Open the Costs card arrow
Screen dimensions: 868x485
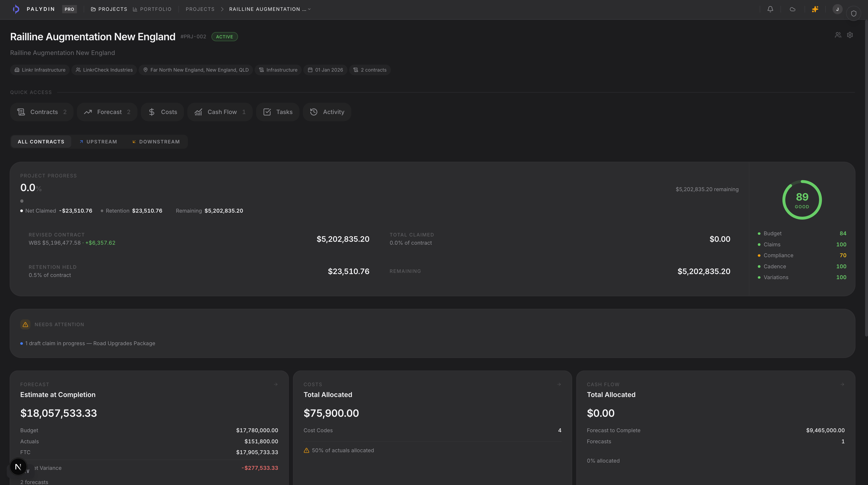click(x=559, y=384)
